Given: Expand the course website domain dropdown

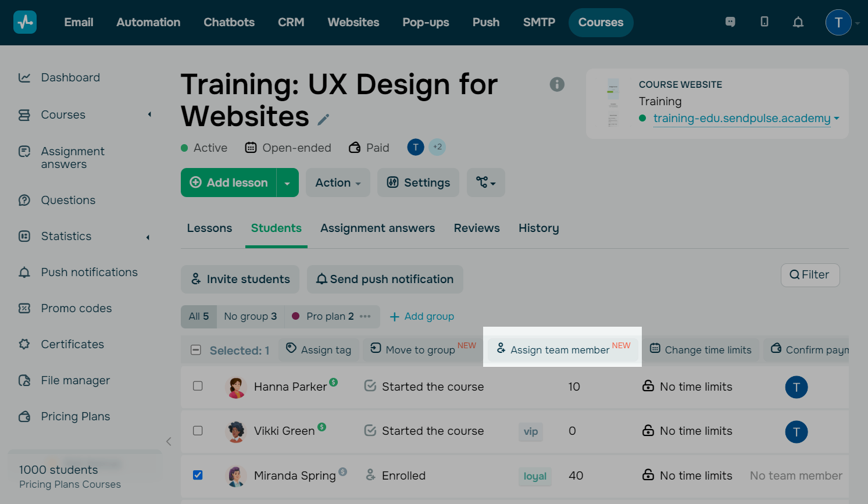Looking at the screenshot, I should coord(837,118).
